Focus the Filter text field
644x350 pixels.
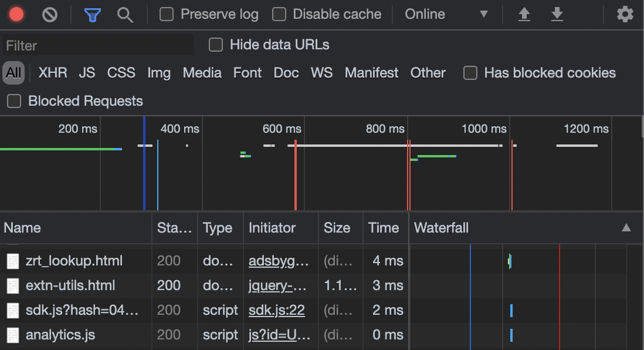(x=98, y=45)
